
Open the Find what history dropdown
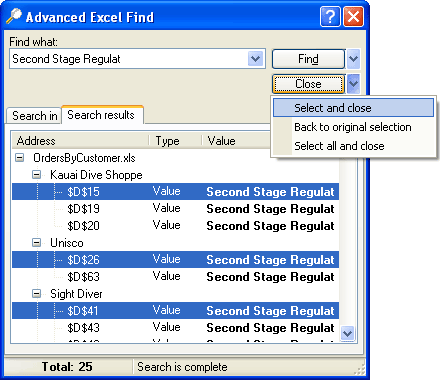(255, 59)
